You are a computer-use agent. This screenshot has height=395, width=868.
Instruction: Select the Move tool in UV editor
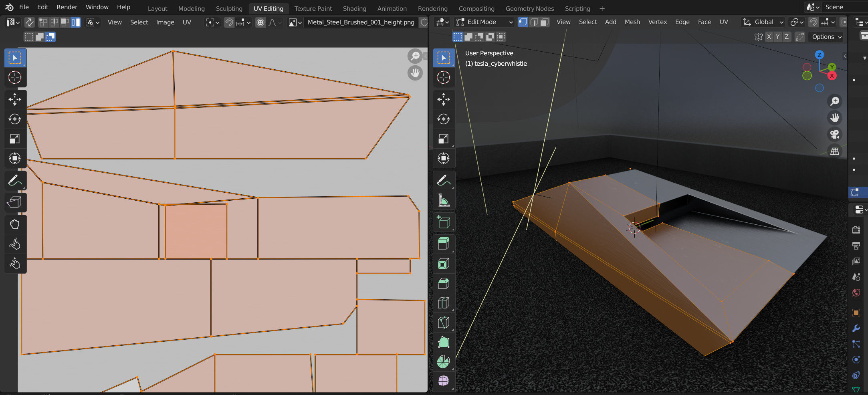point(15,99)
